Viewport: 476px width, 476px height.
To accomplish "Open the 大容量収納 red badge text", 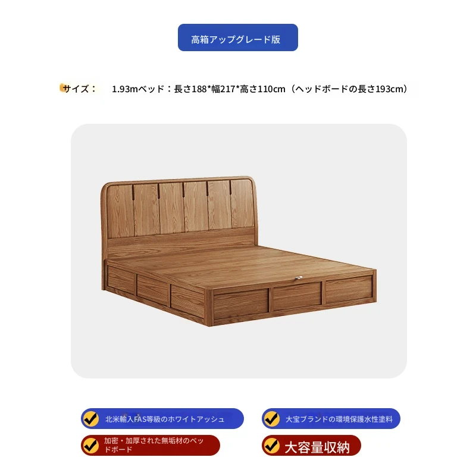I will (x=317, y=447).
